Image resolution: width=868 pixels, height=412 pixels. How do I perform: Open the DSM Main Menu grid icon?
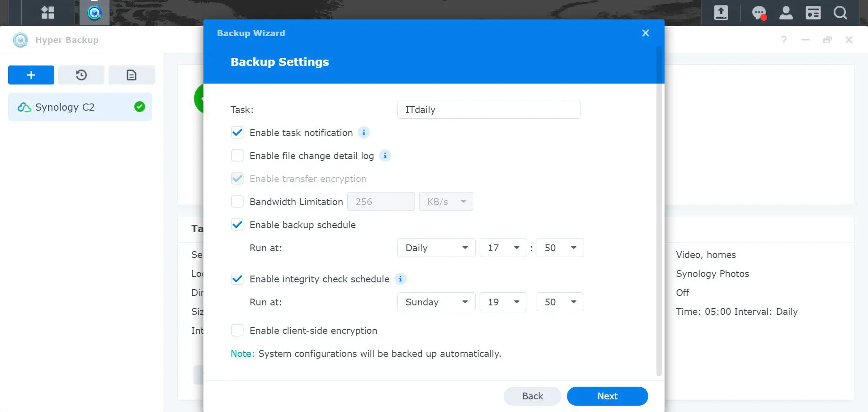(x=47, y=13)
